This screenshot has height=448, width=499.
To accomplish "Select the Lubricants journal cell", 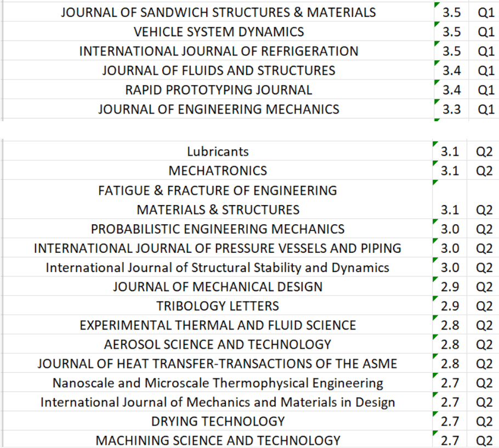I will 218,151.
